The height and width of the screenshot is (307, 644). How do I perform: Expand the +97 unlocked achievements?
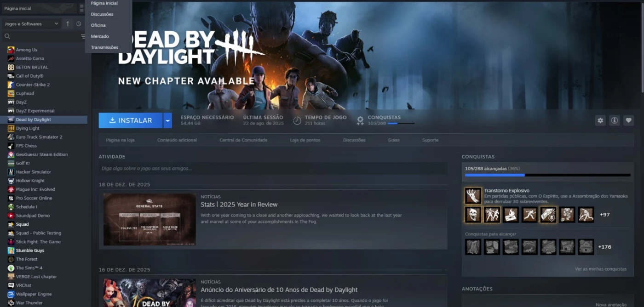604,215
